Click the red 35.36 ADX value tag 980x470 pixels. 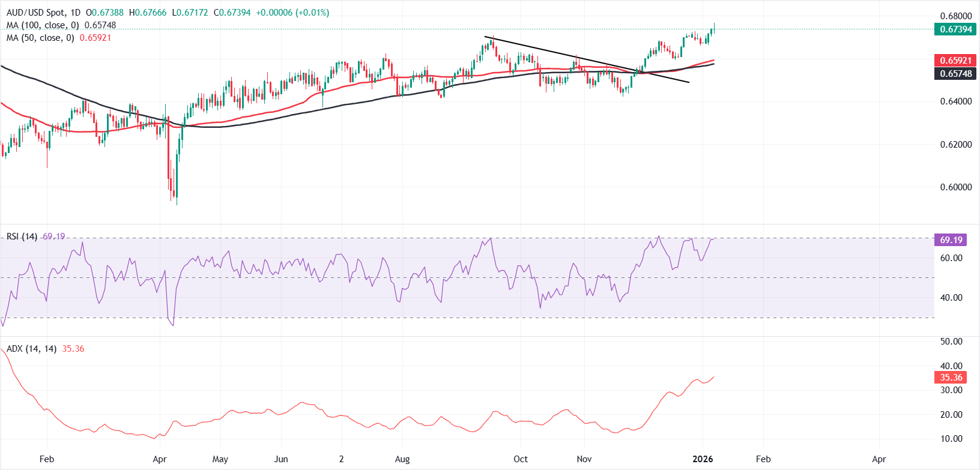951,378
